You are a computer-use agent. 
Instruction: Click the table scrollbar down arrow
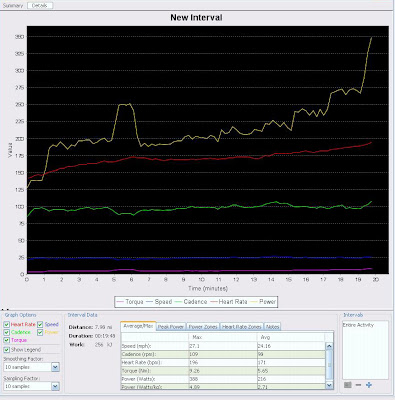tap(329, 385)
